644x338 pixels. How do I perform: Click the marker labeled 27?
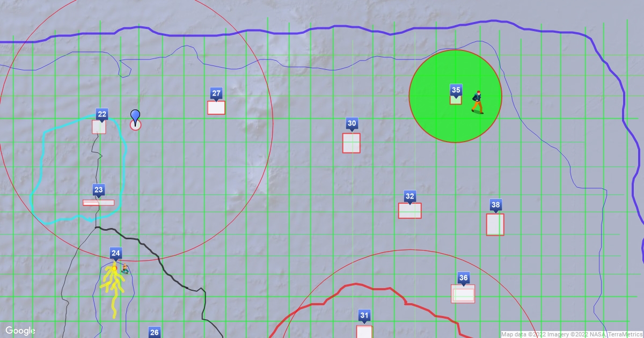tap(216, 93)
